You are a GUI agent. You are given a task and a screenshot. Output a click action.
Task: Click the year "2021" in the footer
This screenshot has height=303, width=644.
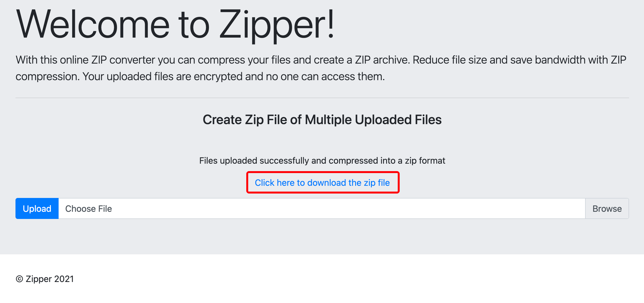tap(64, 279)
